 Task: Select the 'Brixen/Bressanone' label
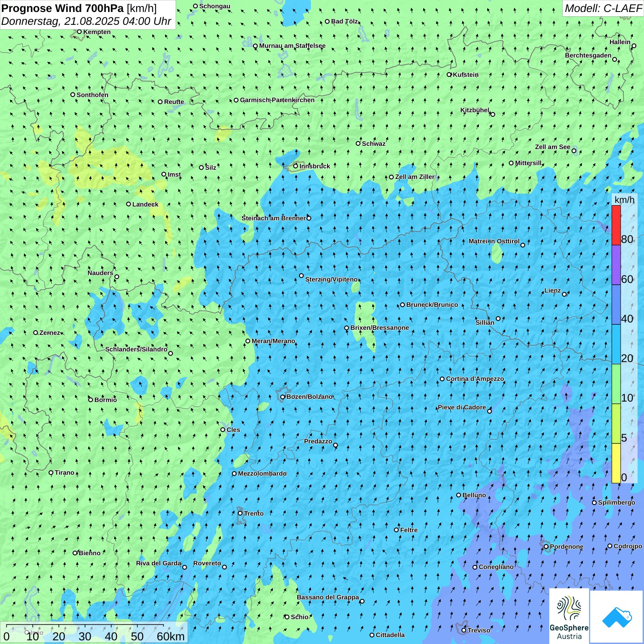(x=379, y=328)
